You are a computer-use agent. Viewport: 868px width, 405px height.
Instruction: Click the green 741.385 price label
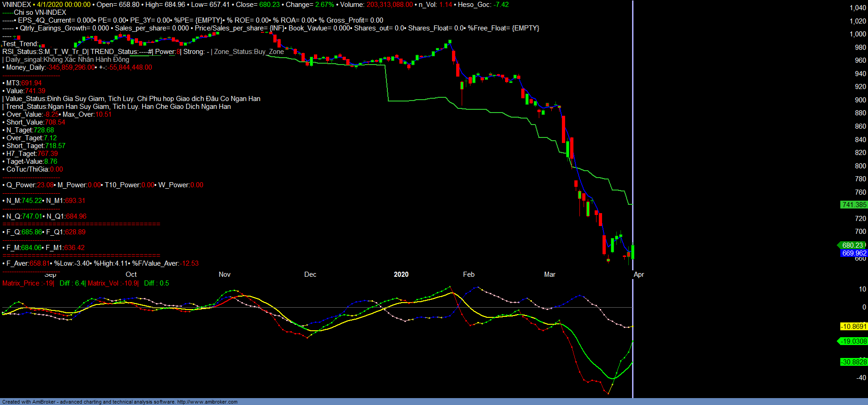pos(854,205)
